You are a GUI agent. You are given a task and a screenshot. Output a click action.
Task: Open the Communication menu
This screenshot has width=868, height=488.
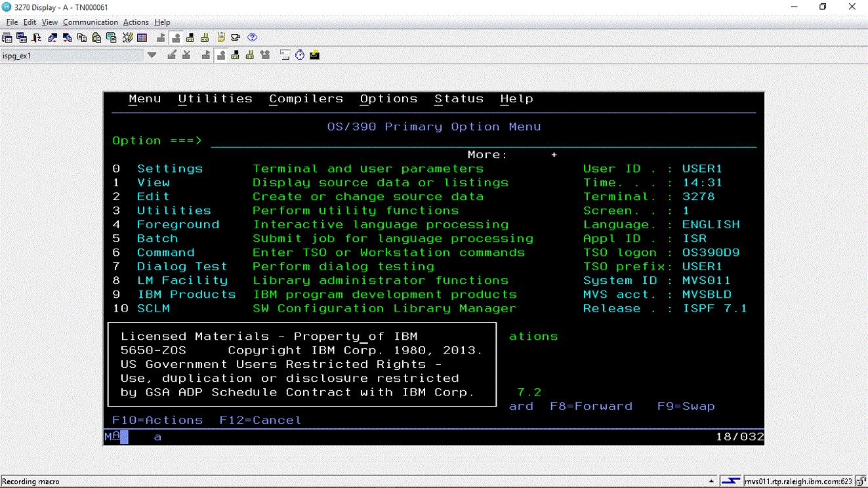[91, 22]
